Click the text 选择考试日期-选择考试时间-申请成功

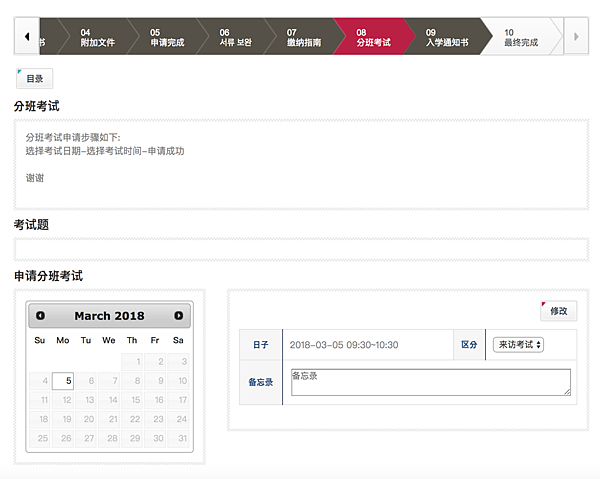click(105, 151)
